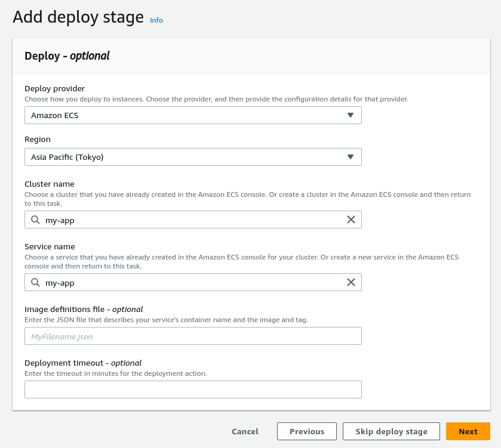This screenshot has height=448, width=501.
Task: Go back with the Previous button
Action: (x=307, y=431)
